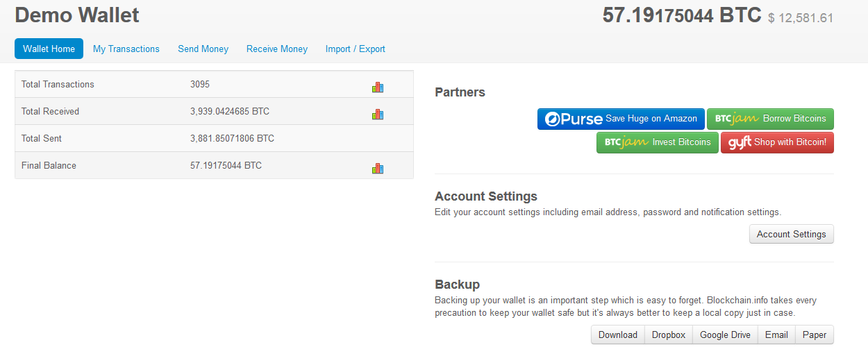Go to Send Money tab
Viewport: 868px width, 363px height.
pos(203,49)
